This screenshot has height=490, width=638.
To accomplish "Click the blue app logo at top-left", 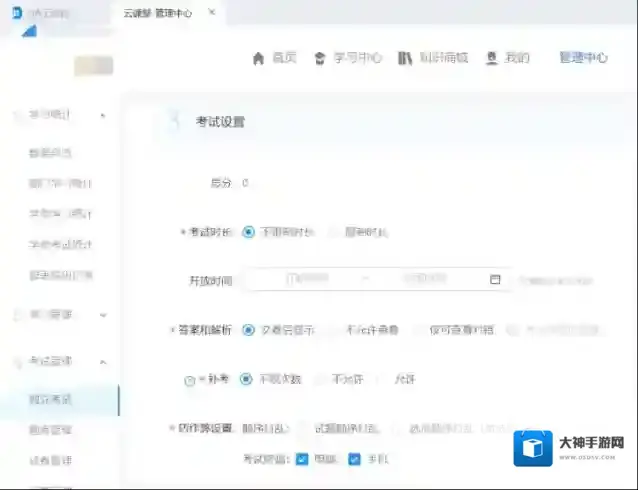I will pyautogui.click(x=17, y=13).
